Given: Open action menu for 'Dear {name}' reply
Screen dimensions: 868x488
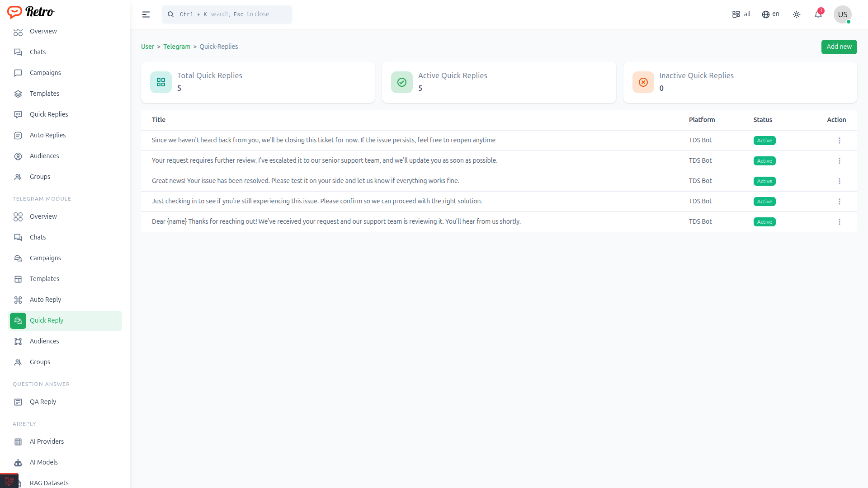Looking at the screenshot, I should (x=839, y=222).
